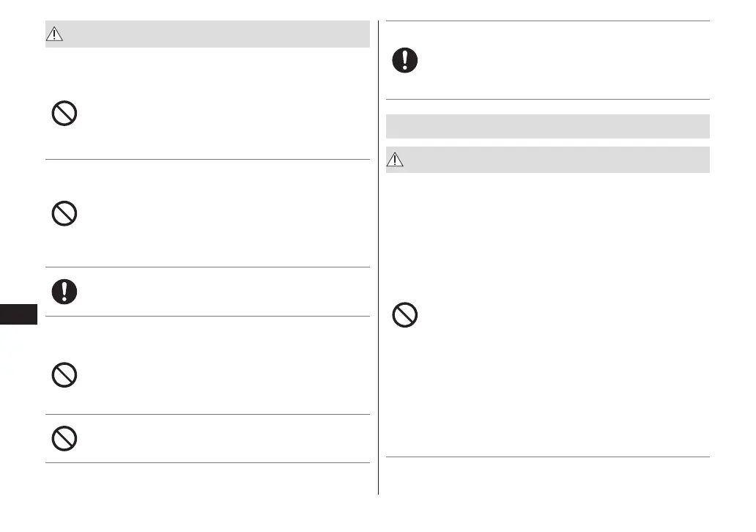
Task: Click the blank area beside the second left prohibition symbol
Action: coord(220,213)
